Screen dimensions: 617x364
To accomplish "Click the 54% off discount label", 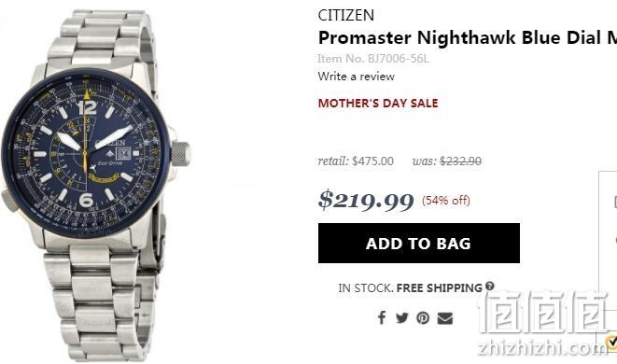I will [446, 201].
